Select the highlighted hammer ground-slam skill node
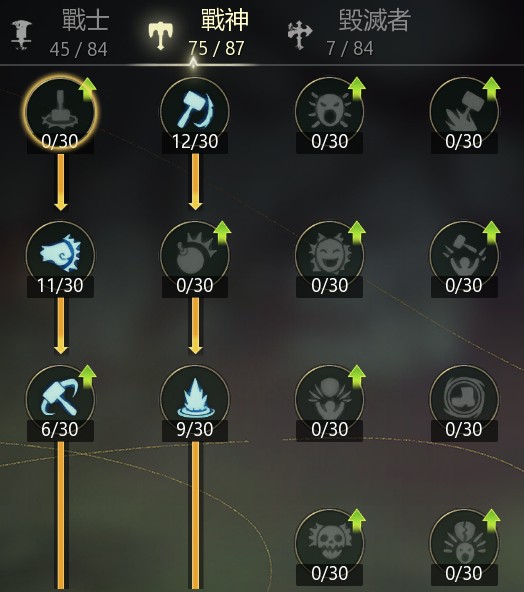This screenshot has height=592, width=524. [60, 112]
